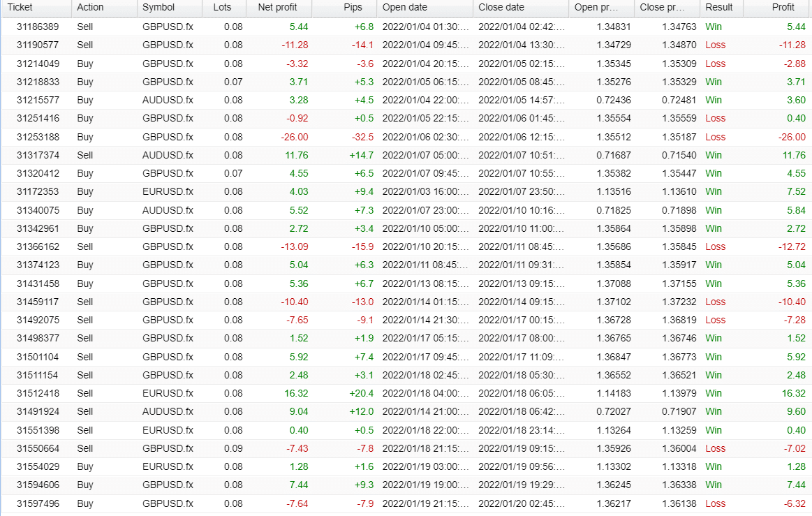
Task: Click close price 0.71540
Action: 679,156
